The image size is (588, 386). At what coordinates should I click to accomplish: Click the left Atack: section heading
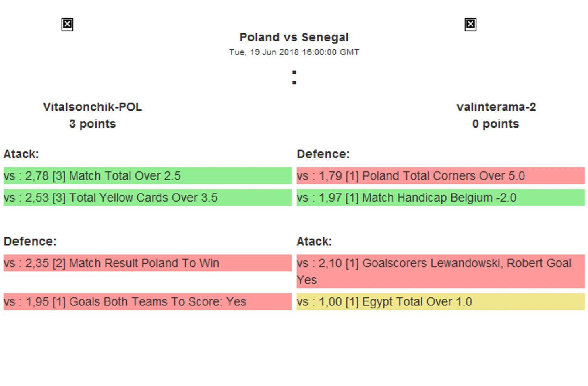[21, 154]
